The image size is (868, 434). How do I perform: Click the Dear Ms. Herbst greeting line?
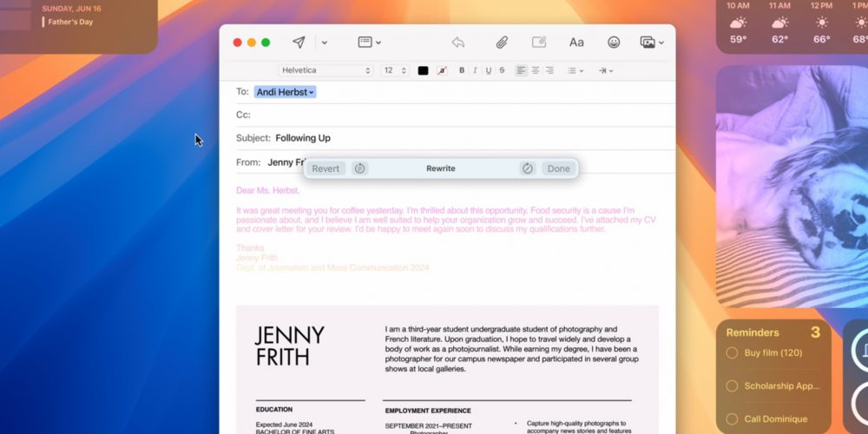pos(268,190)
